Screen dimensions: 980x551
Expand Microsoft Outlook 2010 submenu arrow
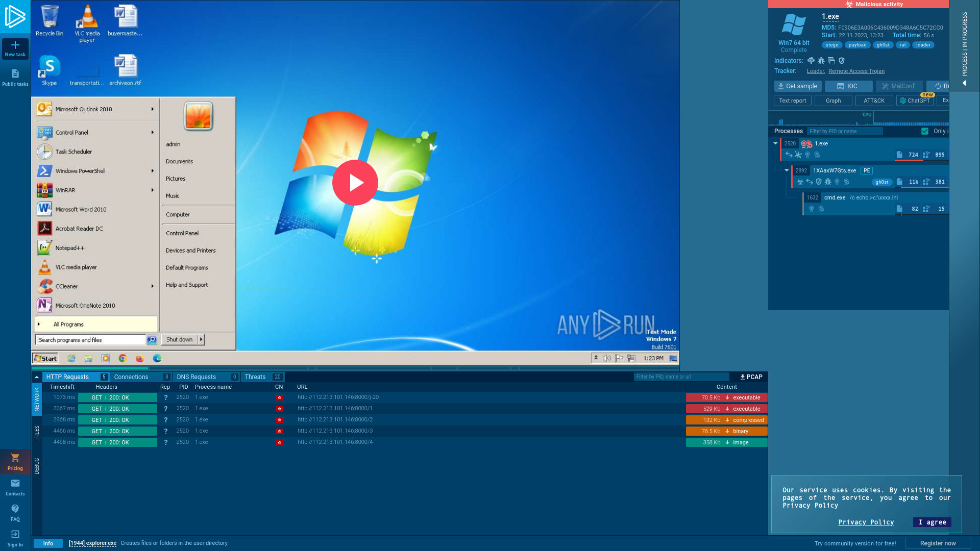[x=153, y=109]
